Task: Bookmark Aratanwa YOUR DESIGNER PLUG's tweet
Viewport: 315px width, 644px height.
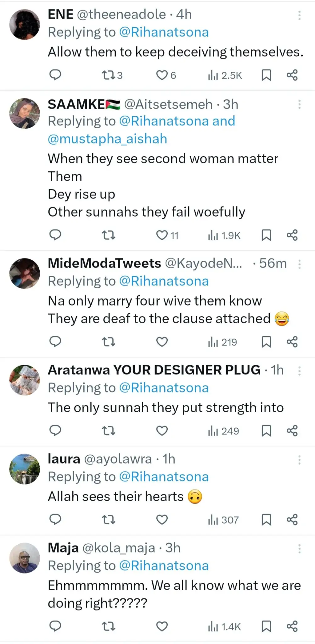Action: coord(266,430)
